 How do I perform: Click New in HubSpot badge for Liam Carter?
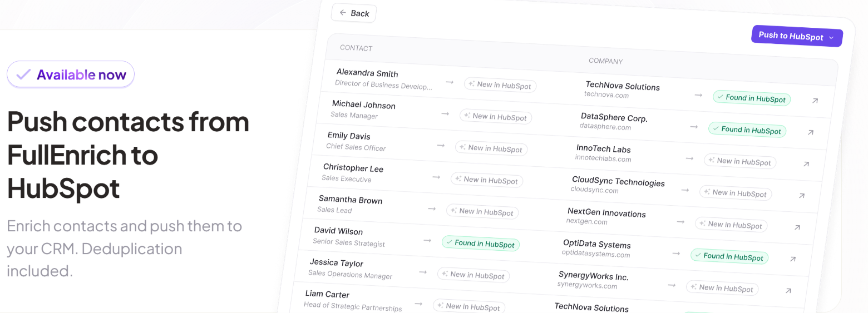tap(469, 306)
